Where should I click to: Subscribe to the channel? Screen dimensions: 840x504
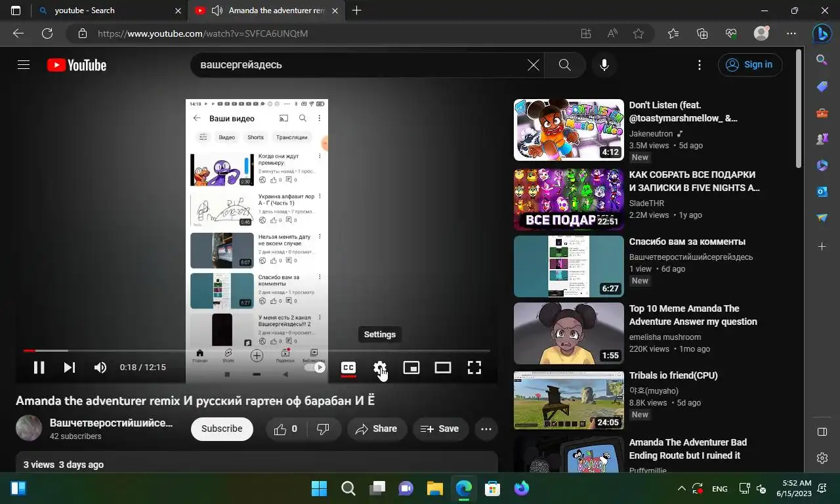click(x=222, y=429)
